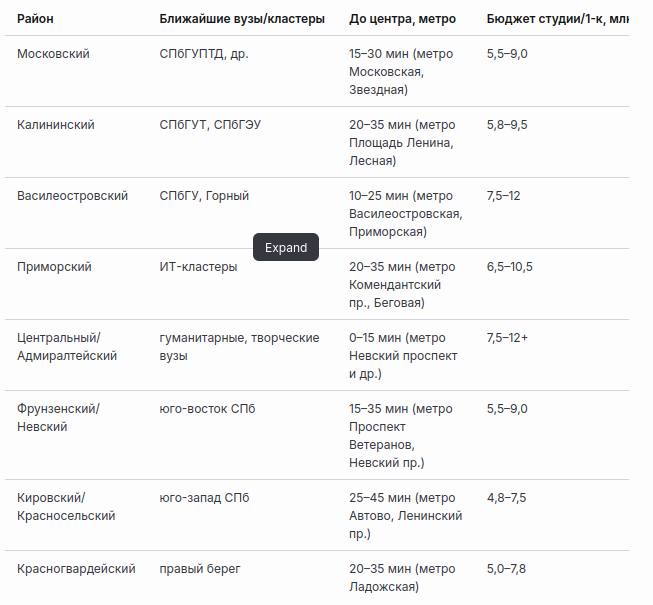This screenshot has width=653, height=605.
Task: Click the Приморский district cell
Action: click(x=54, y=267)
